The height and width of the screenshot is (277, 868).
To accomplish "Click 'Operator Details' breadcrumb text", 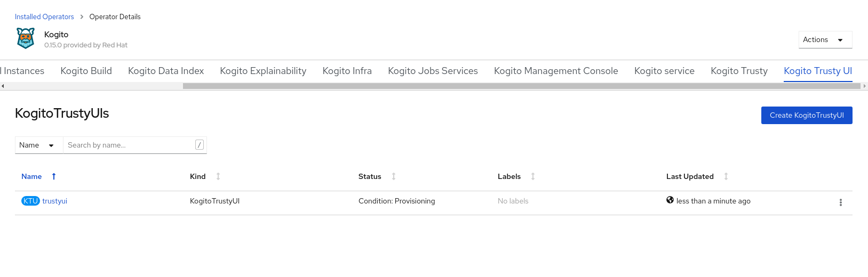I will pyautogui.click(x=115, y=17).
